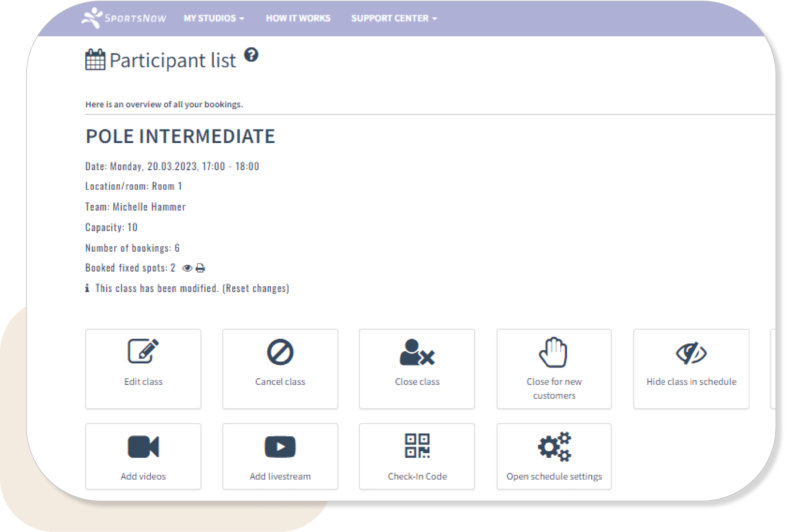The height and width of the screenshot is (532, 787).
Task: Open the Check-In Code QR icon
Action: [417, 445]
